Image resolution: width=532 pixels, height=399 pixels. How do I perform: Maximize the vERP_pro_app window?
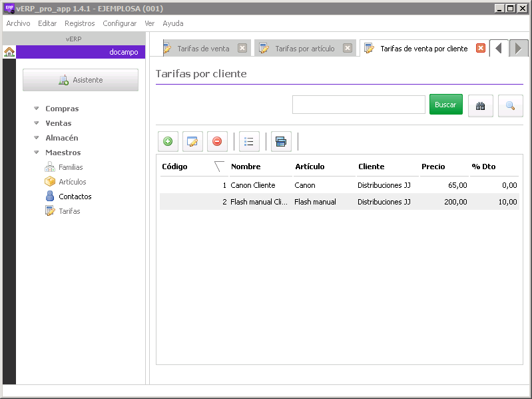(510, 9)
